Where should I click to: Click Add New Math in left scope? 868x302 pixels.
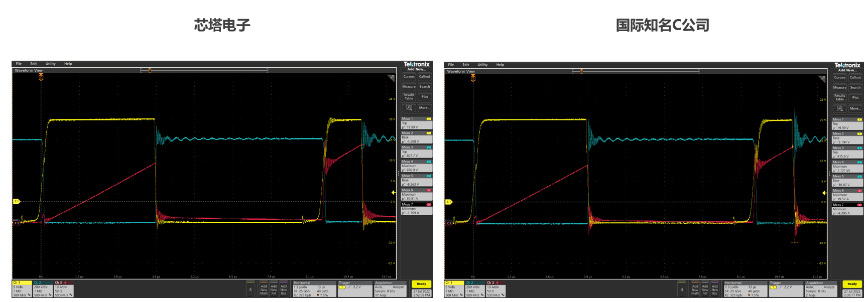(264, 289)
